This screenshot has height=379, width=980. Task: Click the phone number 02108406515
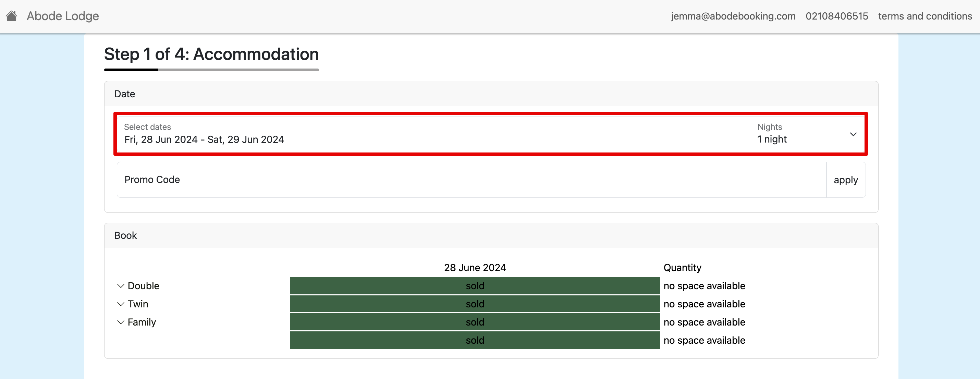point(836,16)
